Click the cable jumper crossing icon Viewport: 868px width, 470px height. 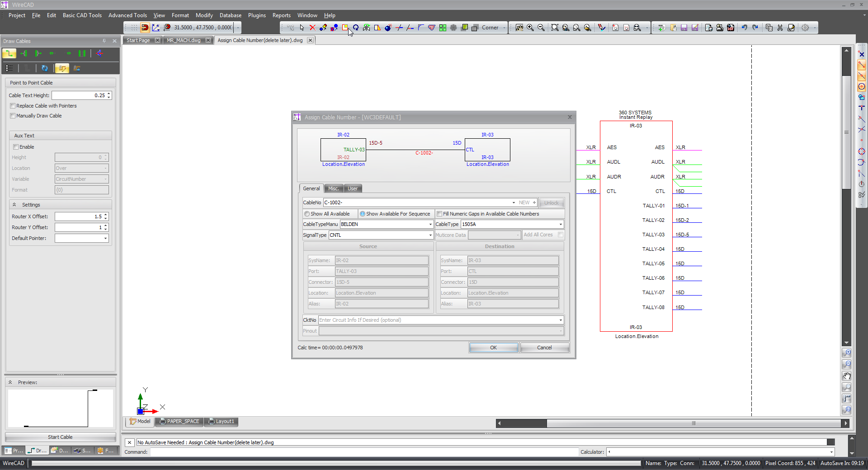[99, 53]
